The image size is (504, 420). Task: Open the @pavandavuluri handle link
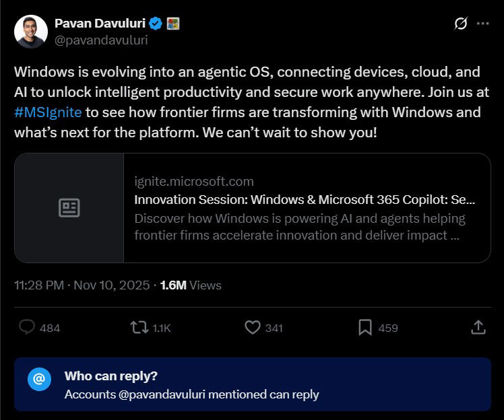101,40
